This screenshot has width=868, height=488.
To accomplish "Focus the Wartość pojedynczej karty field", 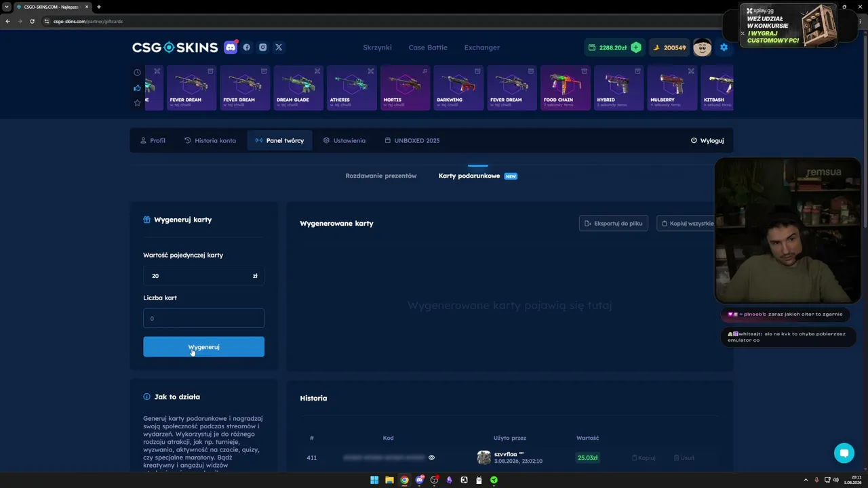I will (203, 276).
